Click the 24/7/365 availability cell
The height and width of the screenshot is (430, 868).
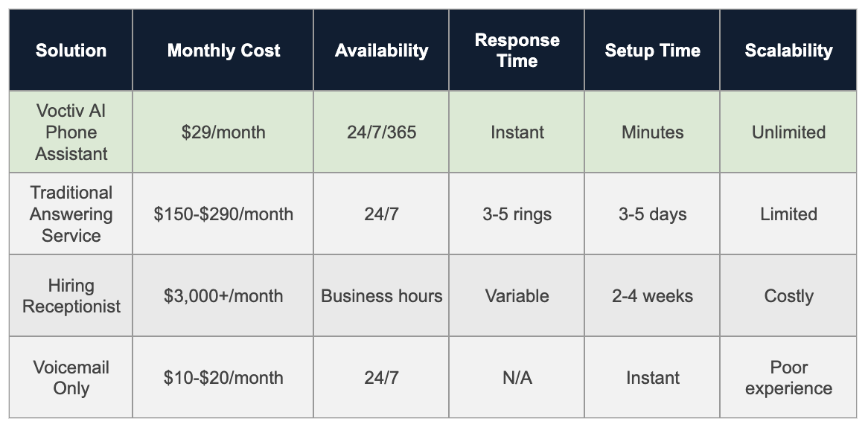(381, 132)
